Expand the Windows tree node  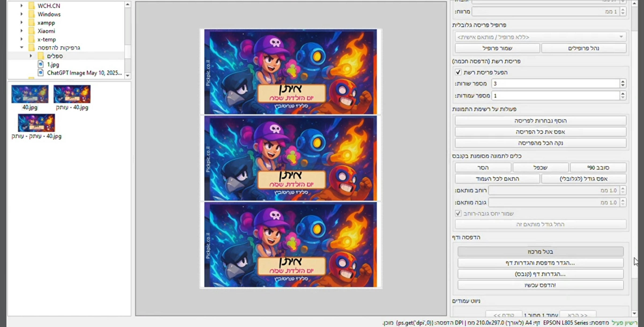[x=22, y=14]
